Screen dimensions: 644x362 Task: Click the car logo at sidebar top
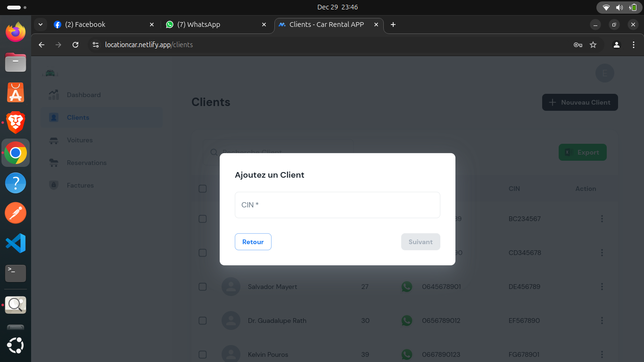pyautogui.click(x=50, y=73)
